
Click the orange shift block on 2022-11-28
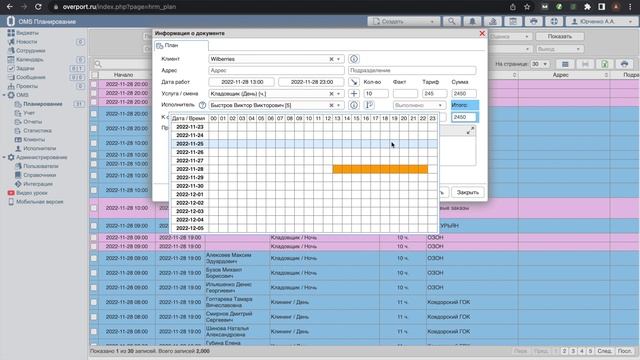pos(380,169)
